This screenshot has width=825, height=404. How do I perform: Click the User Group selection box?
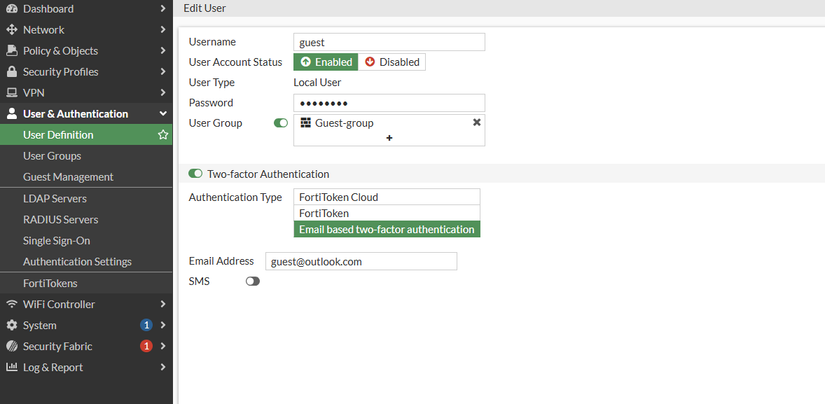point(389,130)
